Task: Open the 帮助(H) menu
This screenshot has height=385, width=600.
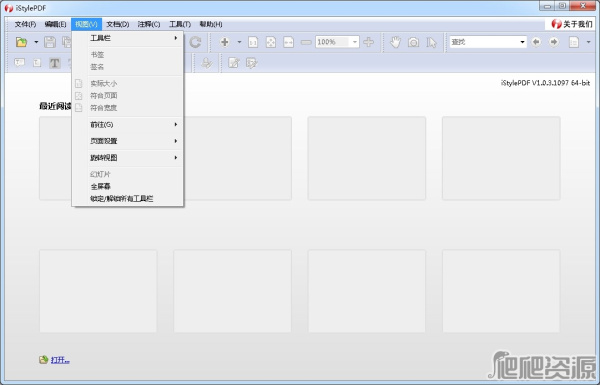Action: [211, 24]
